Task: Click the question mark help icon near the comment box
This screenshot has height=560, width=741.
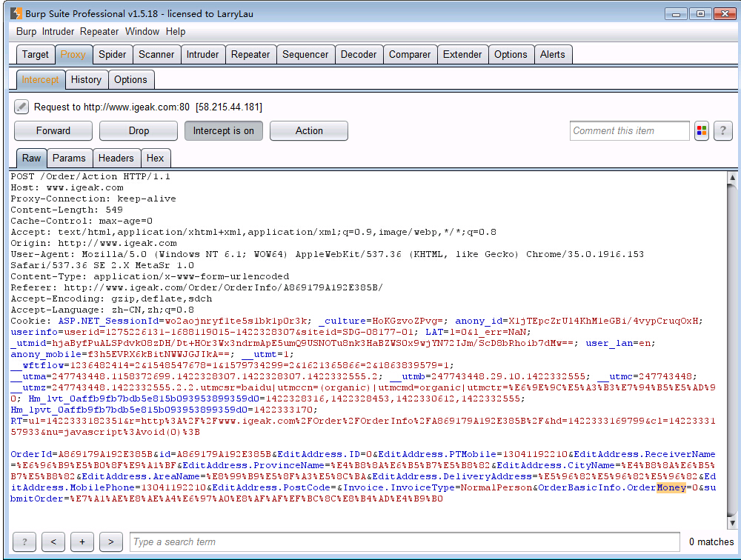Action: [x=722, y=131]
